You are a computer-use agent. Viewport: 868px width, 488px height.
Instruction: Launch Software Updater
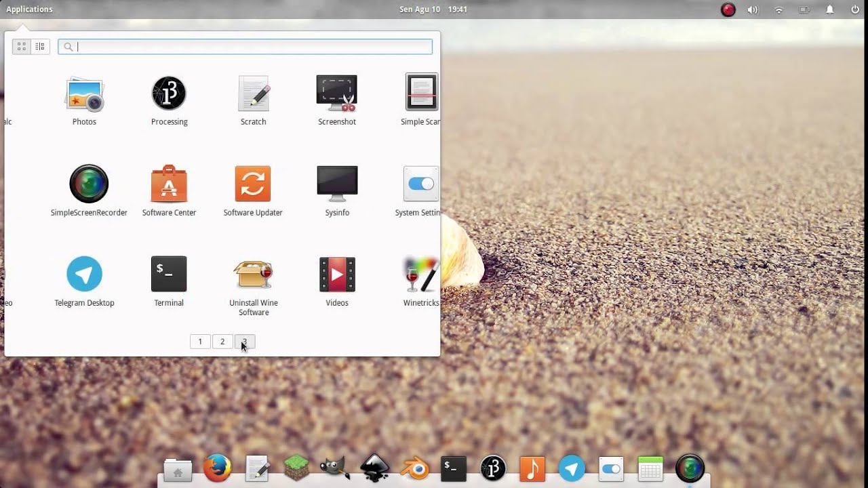coord(253,190)
